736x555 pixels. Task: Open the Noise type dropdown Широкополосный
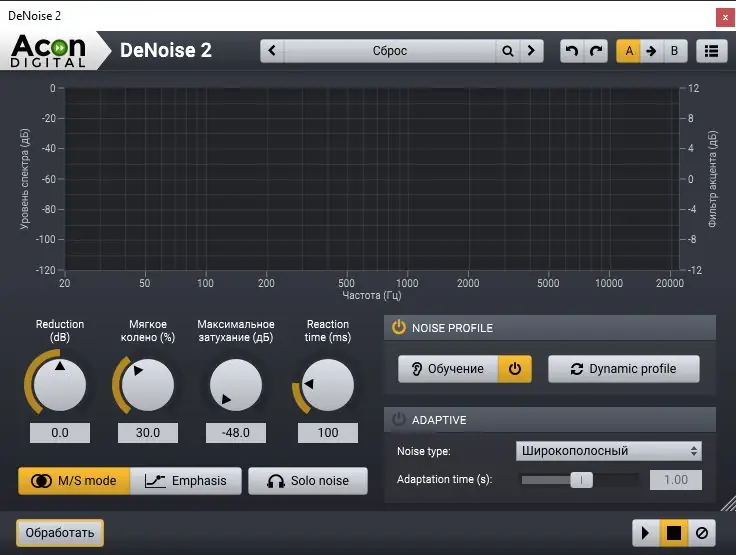(x=609, y=451)
